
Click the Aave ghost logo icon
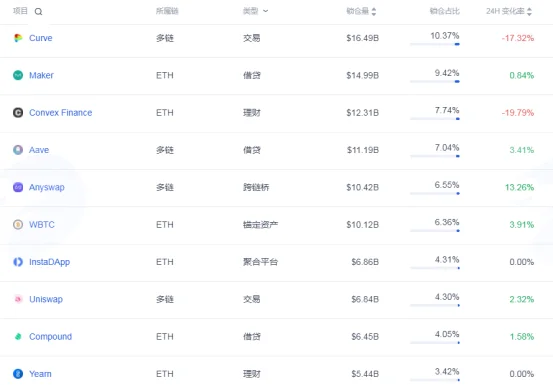click(x=18, y=150)
